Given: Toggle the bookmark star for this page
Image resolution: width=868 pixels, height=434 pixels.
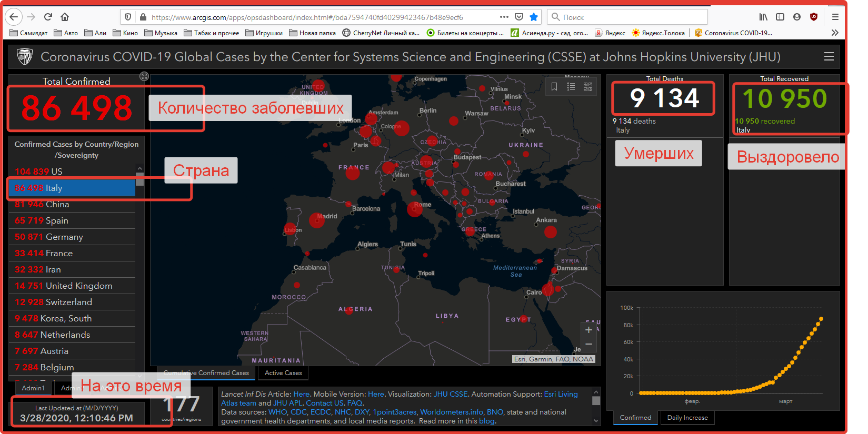Looking at the screenshot, I should coord(534,17).
